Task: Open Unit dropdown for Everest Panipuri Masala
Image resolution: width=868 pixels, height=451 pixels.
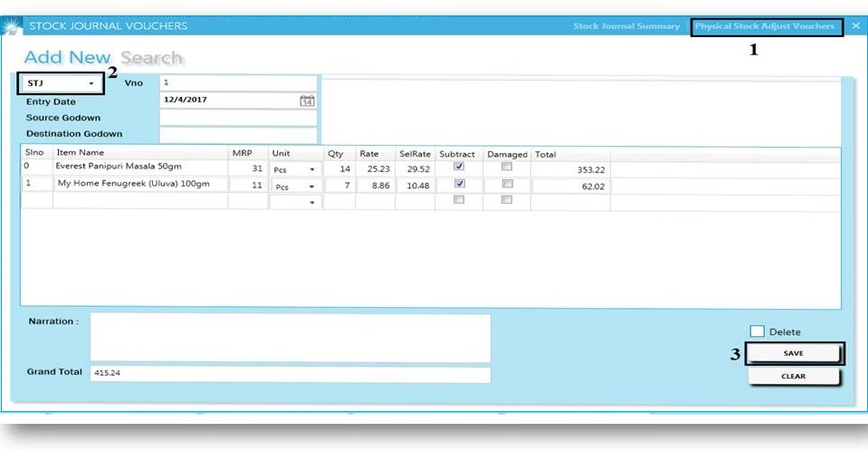Action: coord(311,169)
